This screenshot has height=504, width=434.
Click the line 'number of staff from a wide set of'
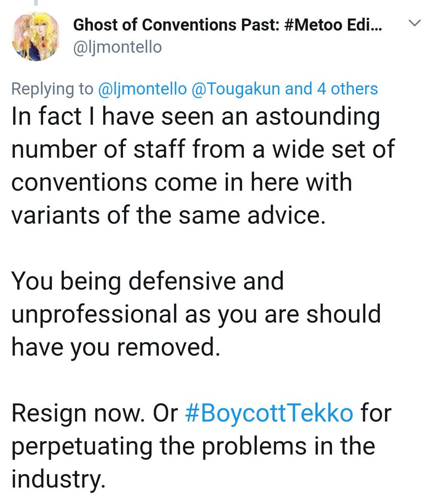coord(203,150)
